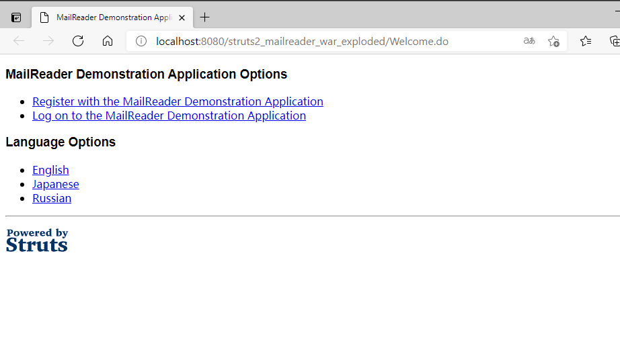This screenshot has width=620, height=364.
Task: Click the Powered by Struts logo
Action: tap(37, 240)
